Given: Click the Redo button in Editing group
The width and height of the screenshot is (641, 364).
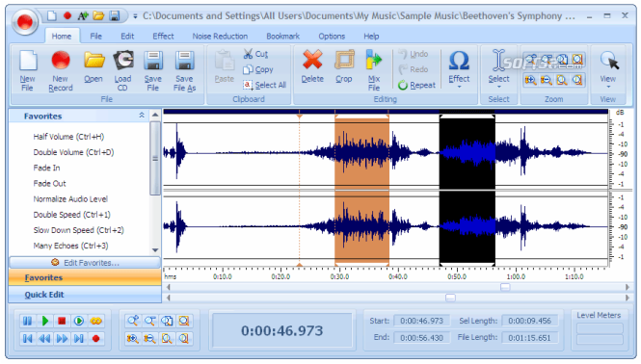Looking at the screenshot, I should click(414, 69).
